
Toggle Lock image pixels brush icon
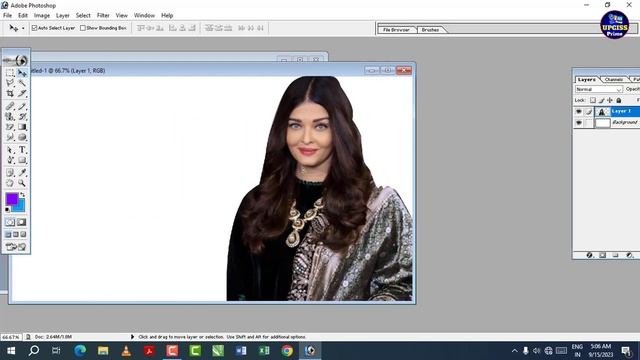coord(601,100)
